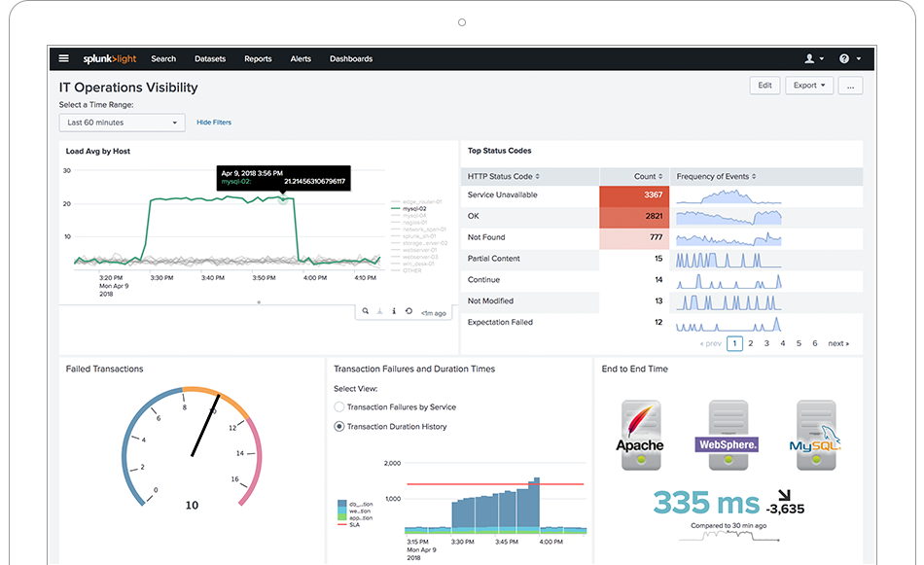The image size is (924, 565).
Task: Click the Expectation Failed frequency sparkline
Action: coord(729,324)
